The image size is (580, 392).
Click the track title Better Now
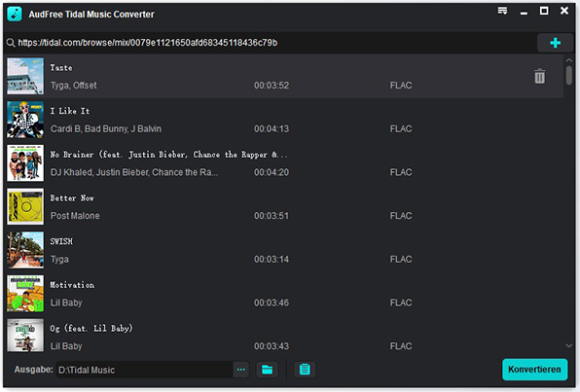pyautogui.click(x=72, y=198)
